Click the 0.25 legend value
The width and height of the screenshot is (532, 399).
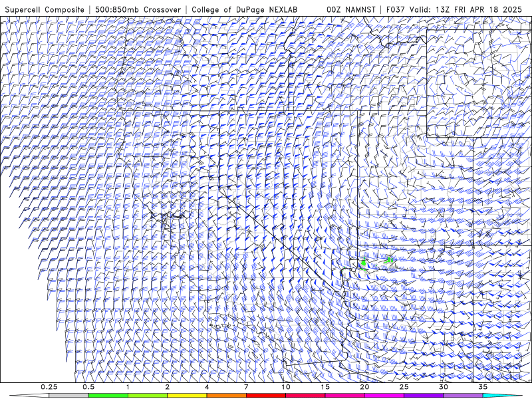(x=49, y=387)
